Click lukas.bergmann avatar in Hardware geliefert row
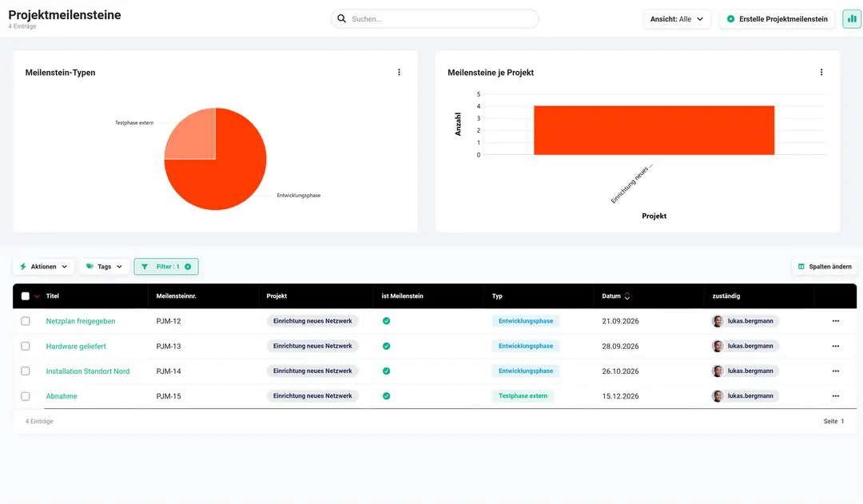Image resolution: width=863 pixels, height=504 pixels. (x=718, y=346)
